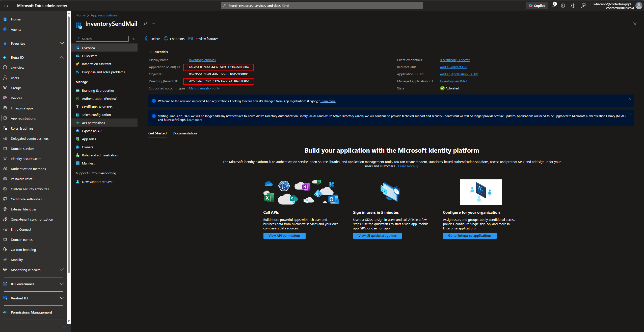
Task: Open the more options ellipsis by title
Action: (x=153, y=24)
